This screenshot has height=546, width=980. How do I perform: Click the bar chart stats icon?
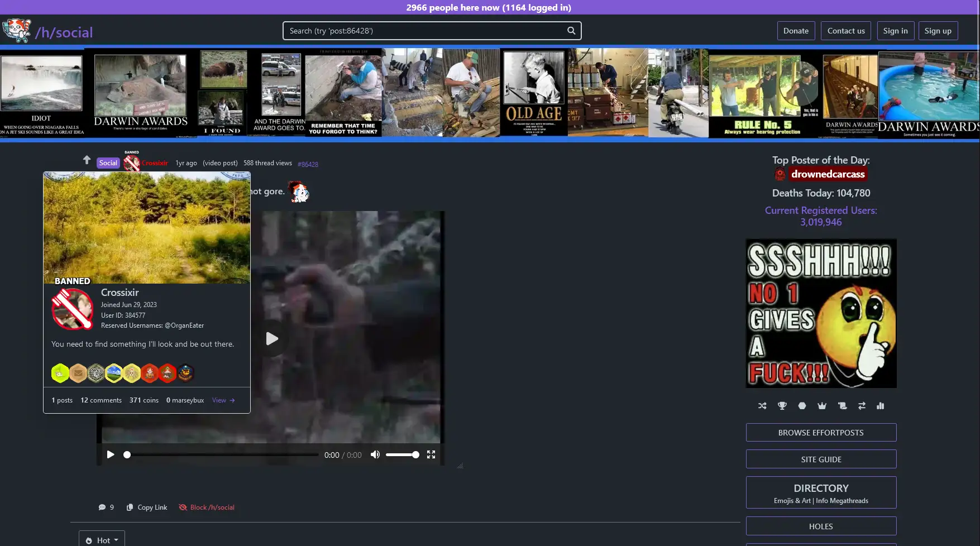pos(881,406)
